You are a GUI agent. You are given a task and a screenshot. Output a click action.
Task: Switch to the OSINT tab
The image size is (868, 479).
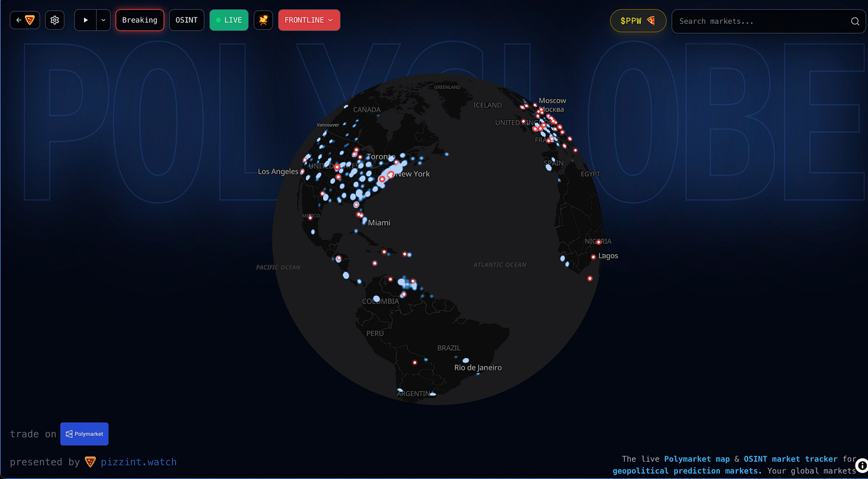pyautogui.click(x=187, y=20)
